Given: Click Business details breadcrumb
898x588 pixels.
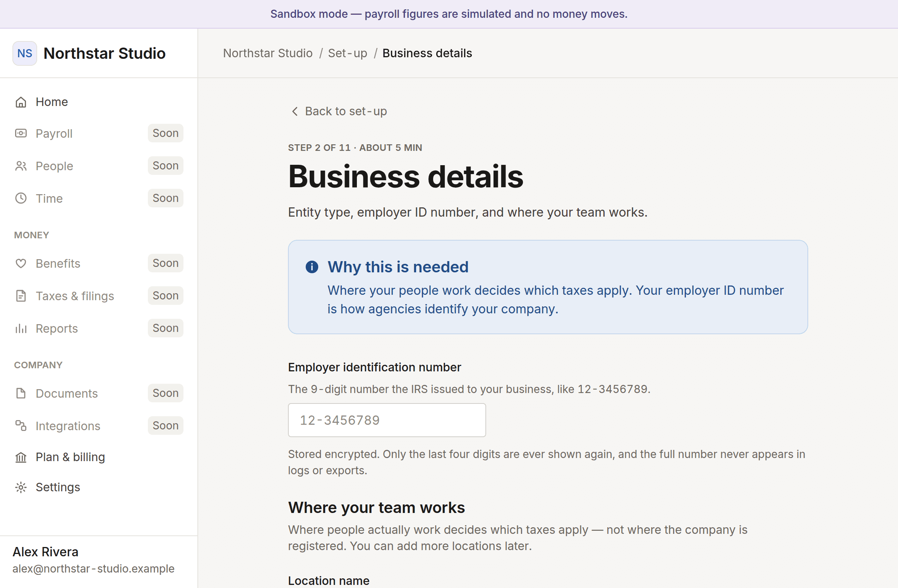Looking at the screenshot, I should [x=427, y=53].
